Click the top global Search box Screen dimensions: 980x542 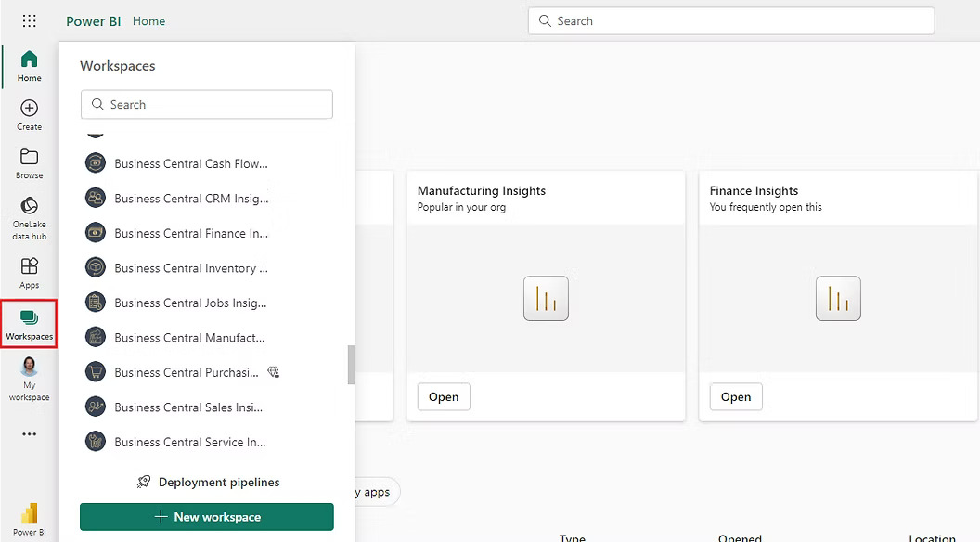tap(730, 21)
